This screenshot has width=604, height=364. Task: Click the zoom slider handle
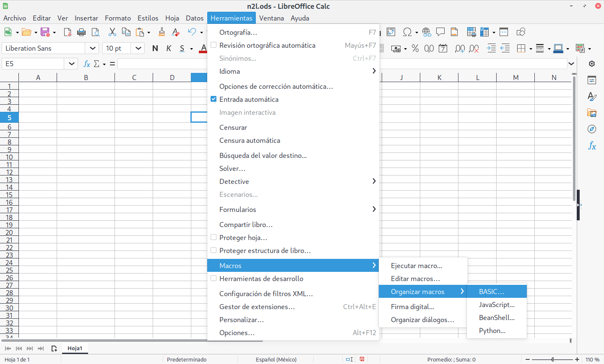(x=553, y=359)
